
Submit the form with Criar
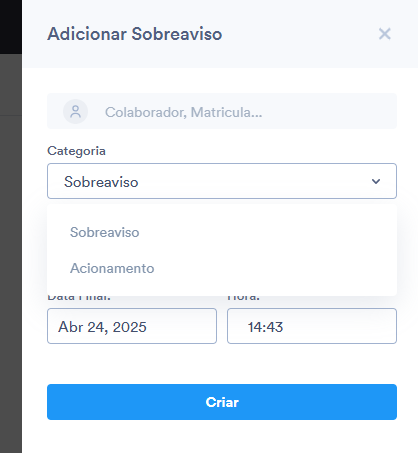(x=222, y=402)
